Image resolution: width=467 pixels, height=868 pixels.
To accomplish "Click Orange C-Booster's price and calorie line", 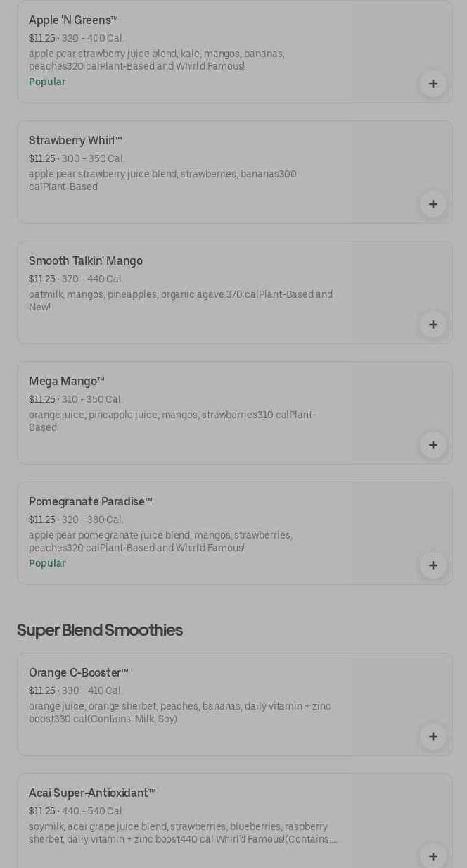I will pos(75,691).
